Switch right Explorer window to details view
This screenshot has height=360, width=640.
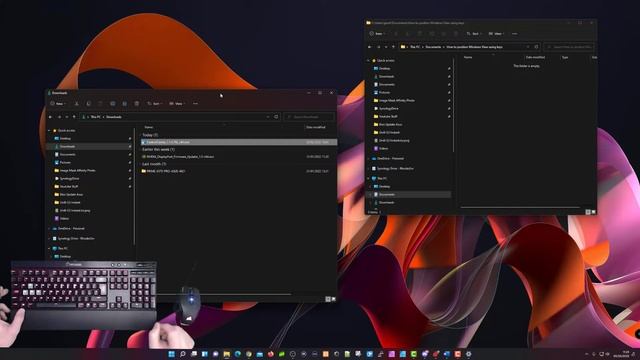[x=588, y=212]
